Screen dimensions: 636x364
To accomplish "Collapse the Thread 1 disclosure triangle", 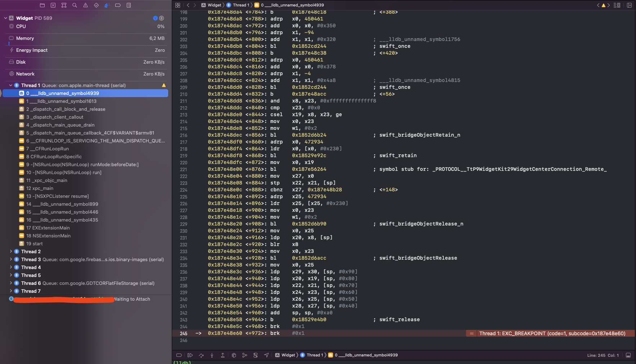I will pos(11,85).
